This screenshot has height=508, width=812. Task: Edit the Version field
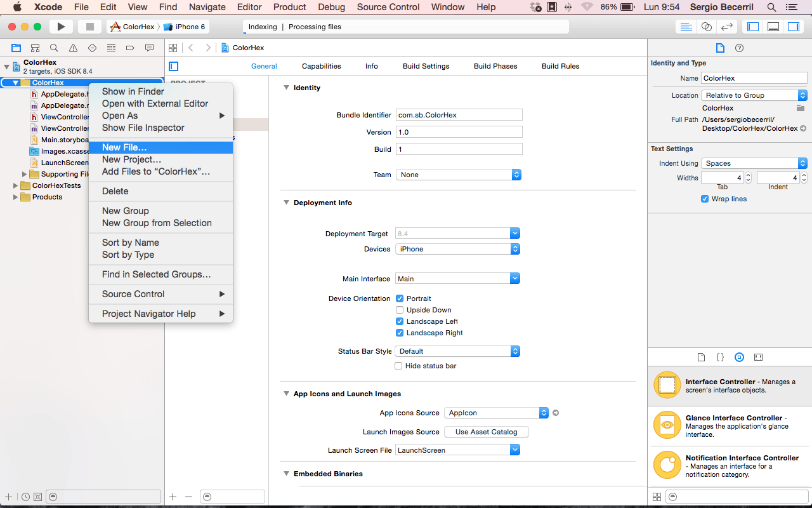tap(459, 132)
